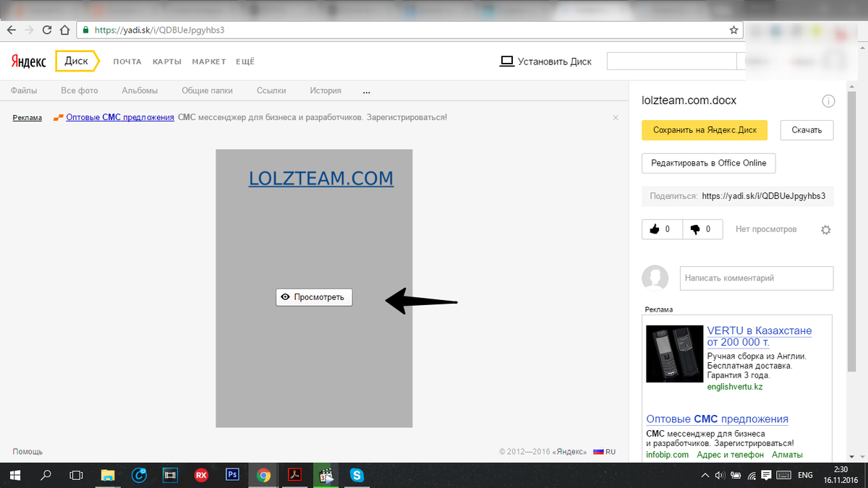This screenshot has height=488, width=868.
Task: Open the ПОЧТА menu item
Action: [x=127, y=62]
